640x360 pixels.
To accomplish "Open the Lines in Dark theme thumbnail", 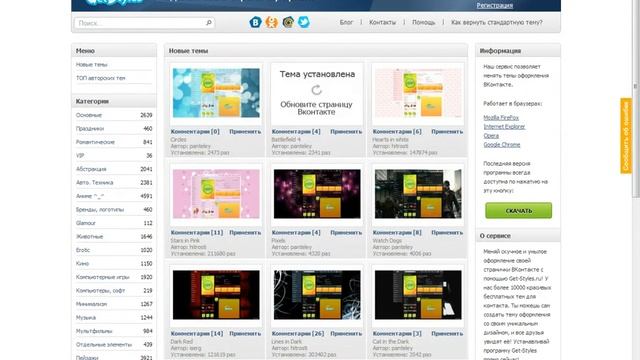I will [317, 295].
